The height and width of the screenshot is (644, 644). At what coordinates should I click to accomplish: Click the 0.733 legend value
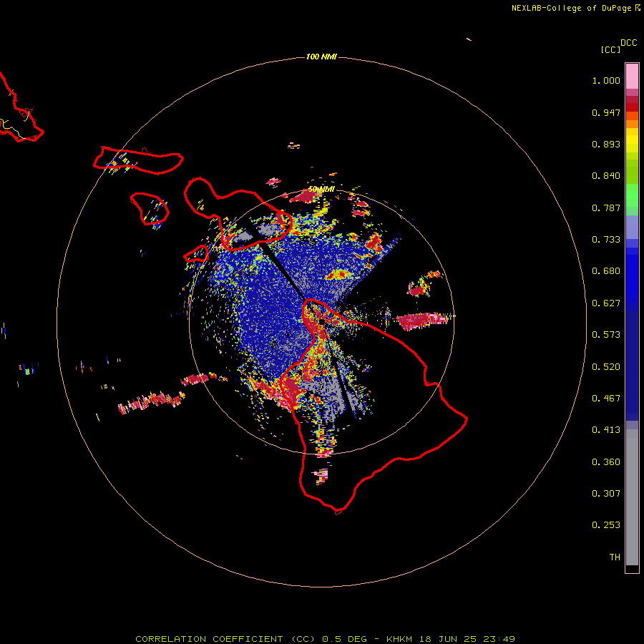pos(606,240)
